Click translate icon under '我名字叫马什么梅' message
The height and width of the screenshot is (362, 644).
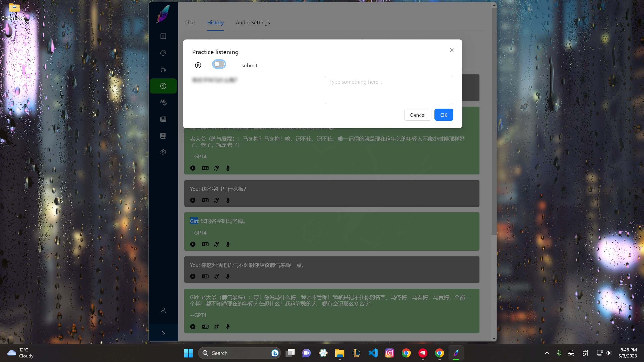pos(205,200)
